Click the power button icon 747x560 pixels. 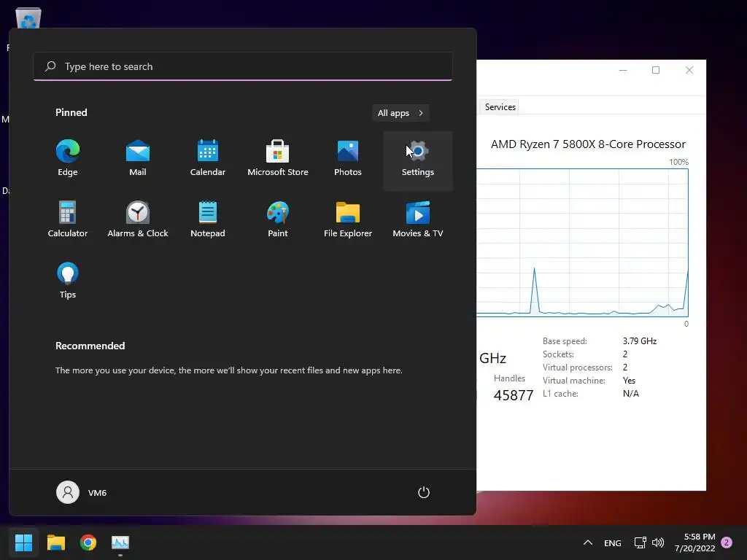[424, 492]
